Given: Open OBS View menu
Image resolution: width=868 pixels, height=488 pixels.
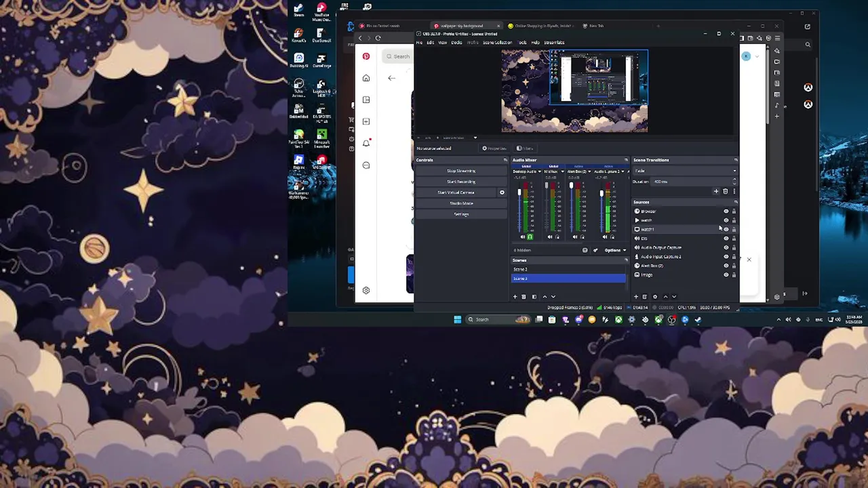Looking at the screenshot, I should (x=442, y=42).
